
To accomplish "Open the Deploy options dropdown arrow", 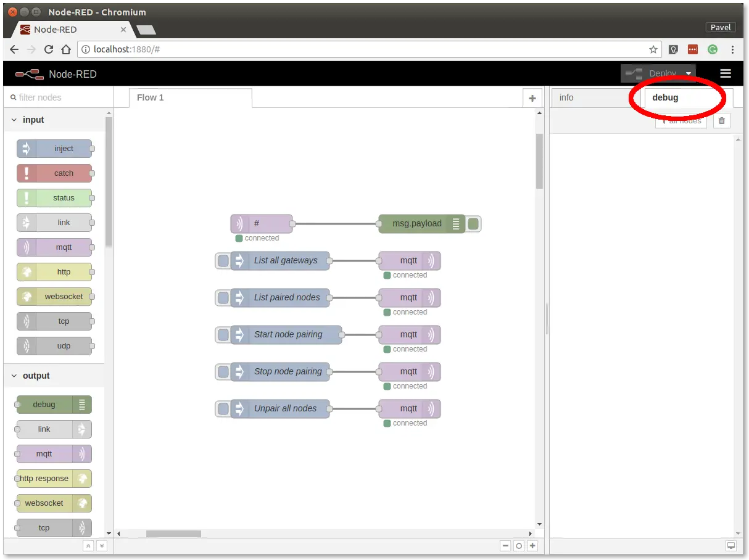I will (689, 73).
